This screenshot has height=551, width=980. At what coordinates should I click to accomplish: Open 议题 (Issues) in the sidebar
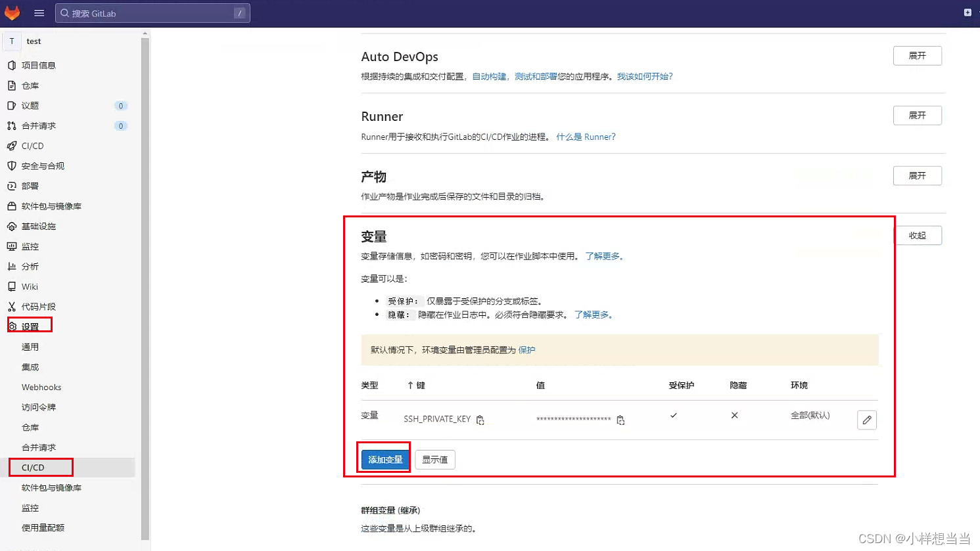coord(31,105)
